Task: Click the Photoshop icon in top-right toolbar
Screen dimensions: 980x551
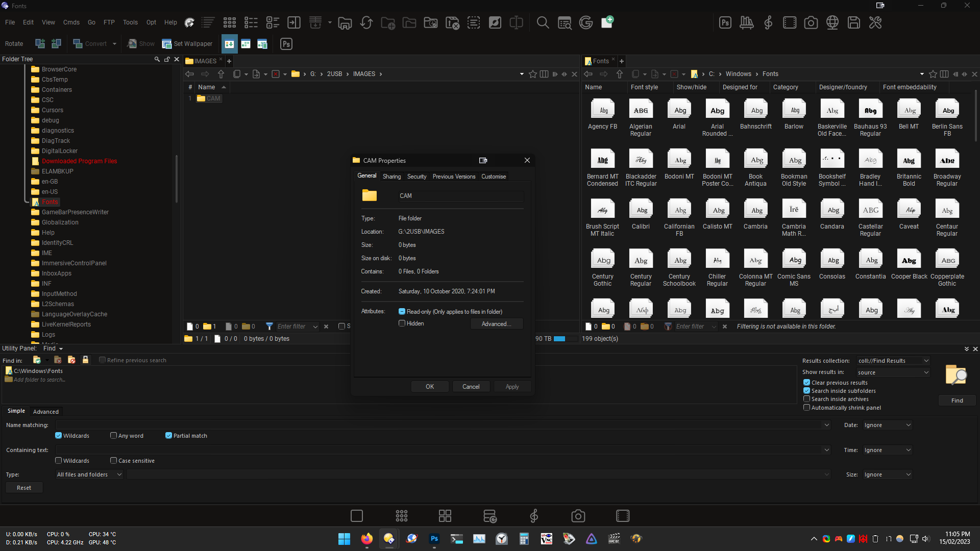Action: point(725,22)
